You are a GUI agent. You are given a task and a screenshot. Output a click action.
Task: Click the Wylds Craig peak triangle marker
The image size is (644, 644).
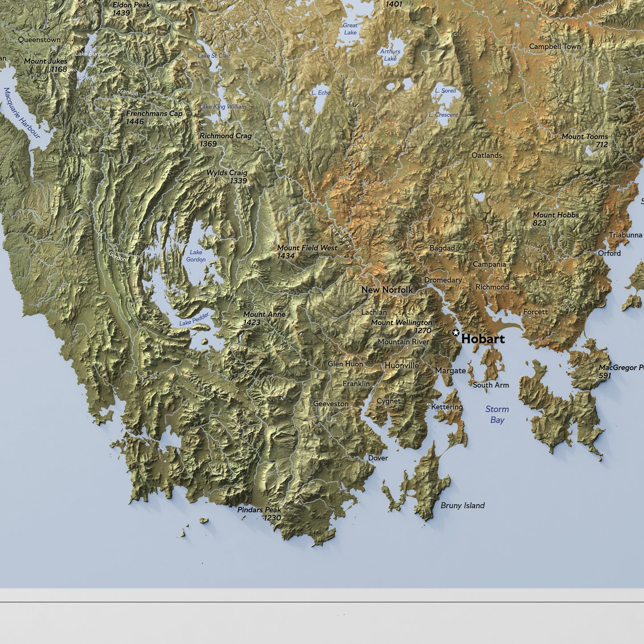pos(249,185)
